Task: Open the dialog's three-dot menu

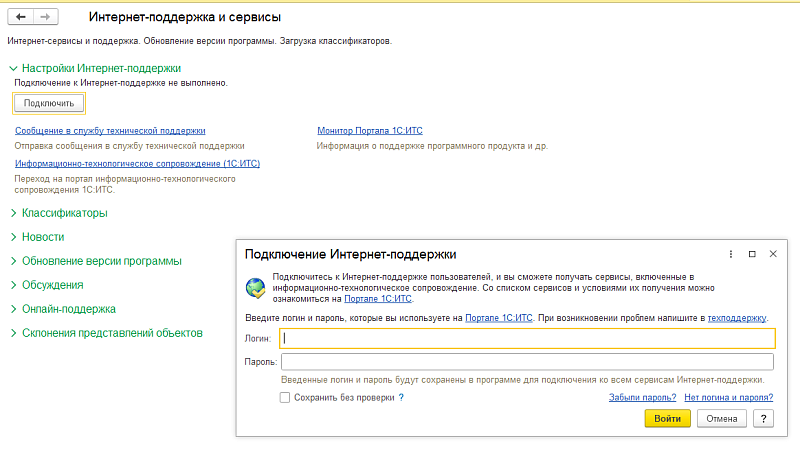Action: point(730,254)
